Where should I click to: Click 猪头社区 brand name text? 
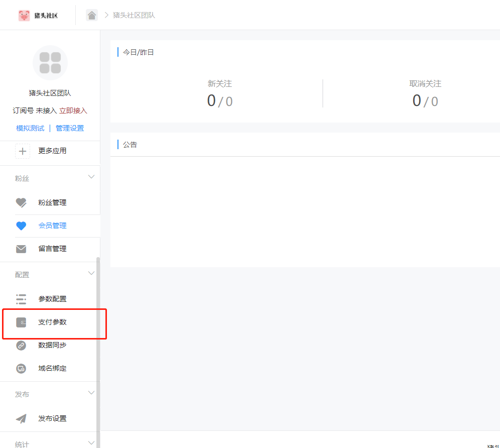[x=46, y=16]
